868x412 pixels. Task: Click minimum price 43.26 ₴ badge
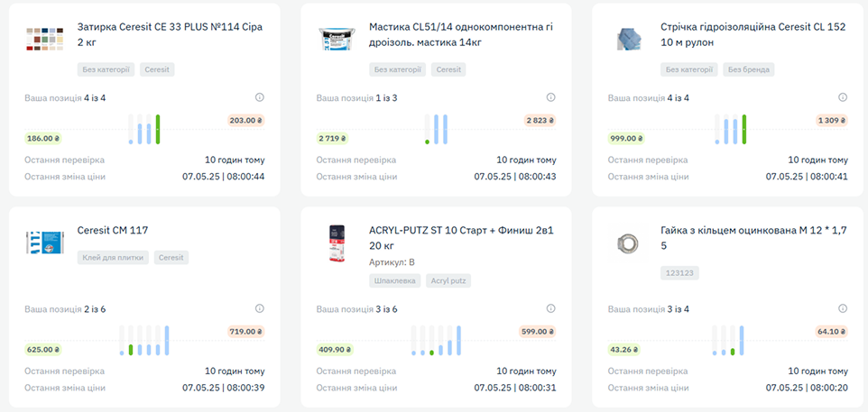623,350
